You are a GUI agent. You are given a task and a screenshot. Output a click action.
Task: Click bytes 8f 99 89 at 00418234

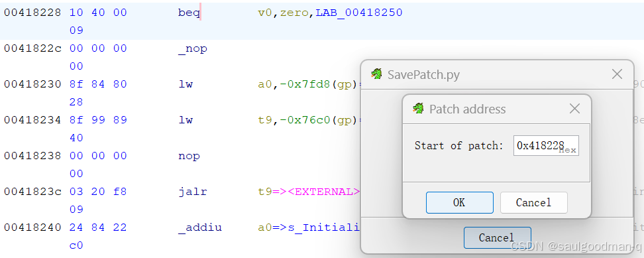(98, 120)
